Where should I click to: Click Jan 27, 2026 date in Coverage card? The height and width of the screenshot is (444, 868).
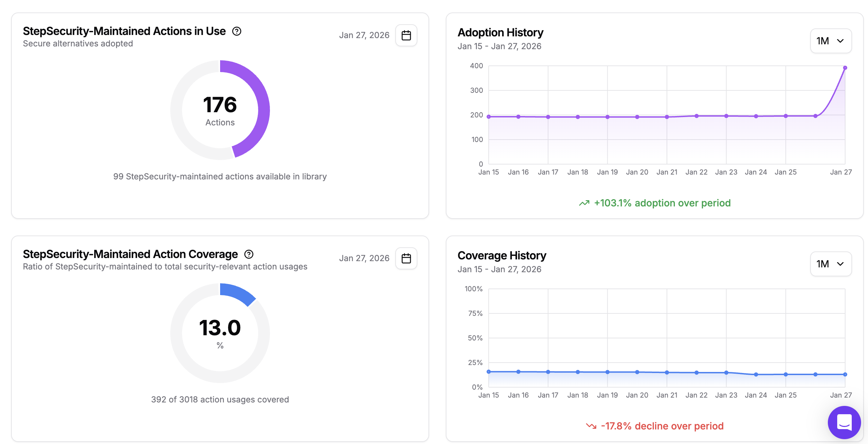click(x=364, y=258)
